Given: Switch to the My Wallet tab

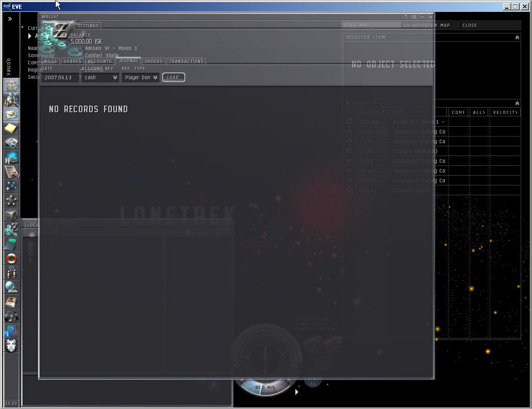Looking at the screenshot, I should point(58,25).
